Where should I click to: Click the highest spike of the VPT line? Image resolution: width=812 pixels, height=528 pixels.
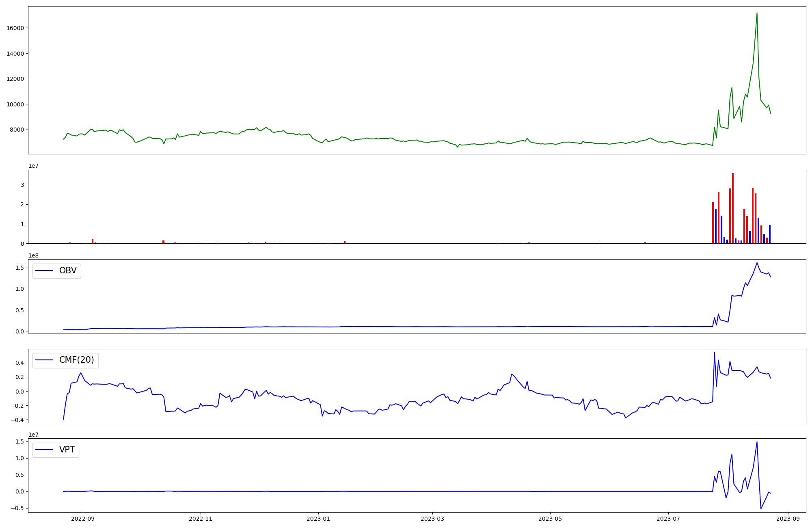click(x=757, y=442)
